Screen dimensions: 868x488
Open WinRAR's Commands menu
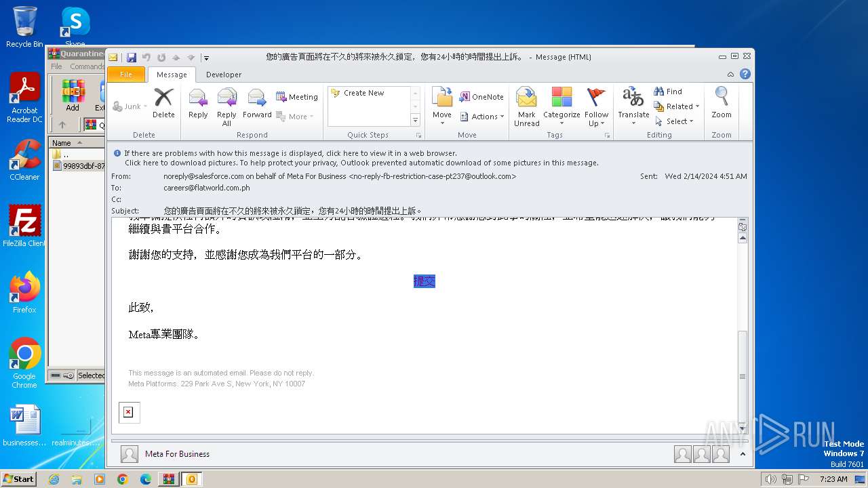(87, 66)
